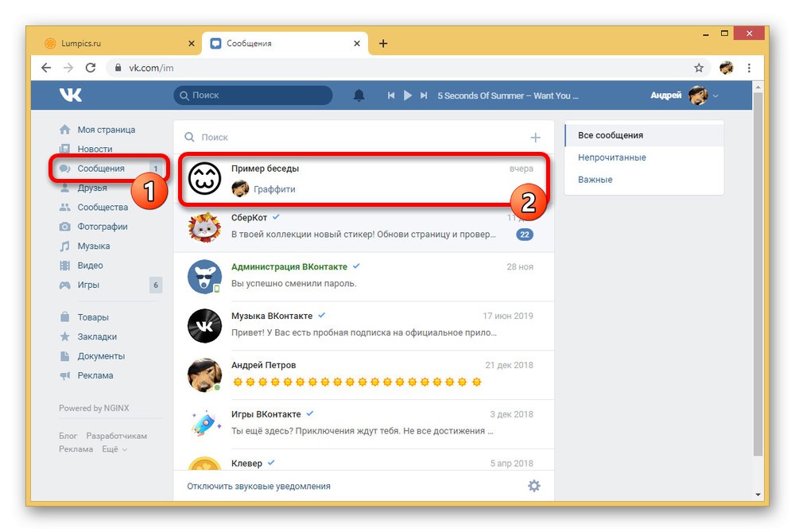Viewport: 795px width, 532px height.
Task: Skip to previous track in header player
Action: (x=391, y=95)
